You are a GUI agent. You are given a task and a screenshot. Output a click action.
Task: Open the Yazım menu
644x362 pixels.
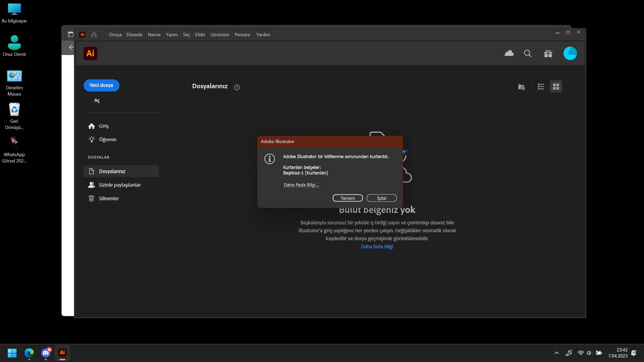pyautogui.click(x=172, y=34)
